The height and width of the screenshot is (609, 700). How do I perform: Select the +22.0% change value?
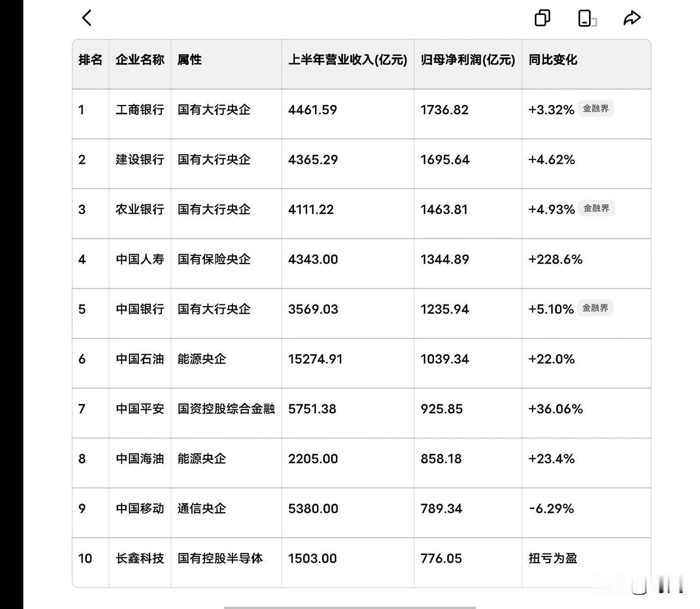552,359
